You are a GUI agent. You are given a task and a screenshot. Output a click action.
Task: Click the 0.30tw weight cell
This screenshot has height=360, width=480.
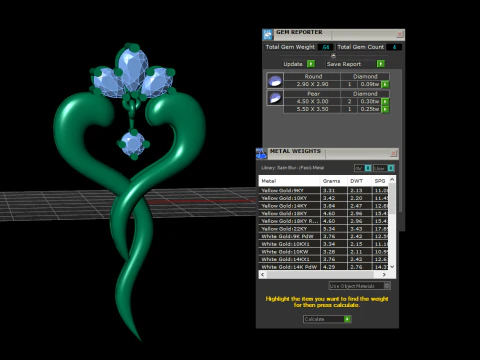(369, 101)
